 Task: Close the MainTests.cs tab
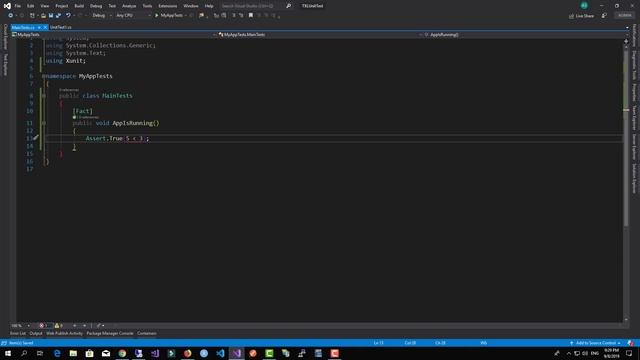(45, 27)
